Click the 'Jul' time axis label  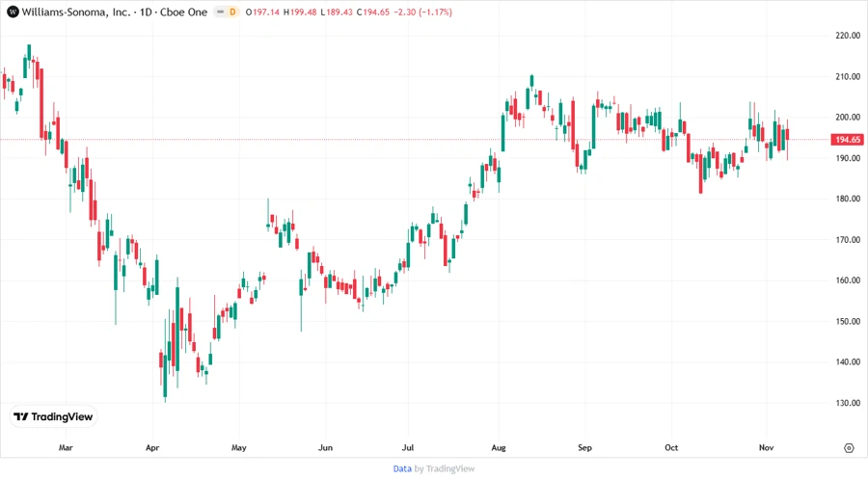(x=407, y=447)
